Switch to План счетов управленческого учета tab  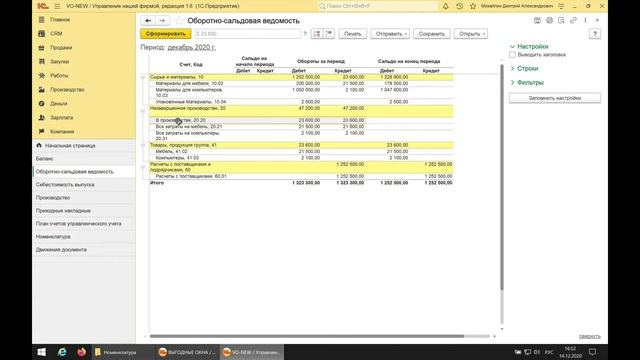pos(84,224)
